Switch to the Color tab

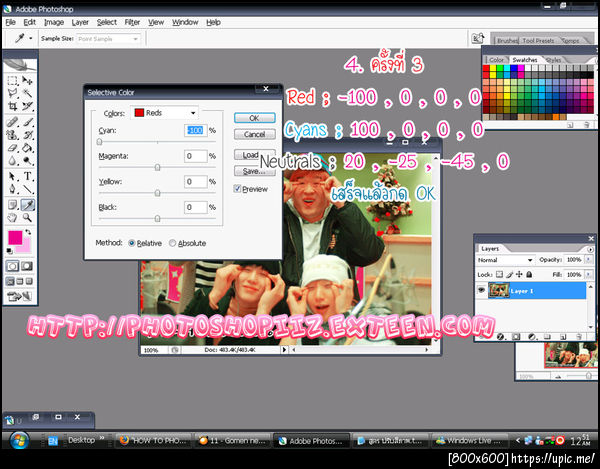click(497, 60)
